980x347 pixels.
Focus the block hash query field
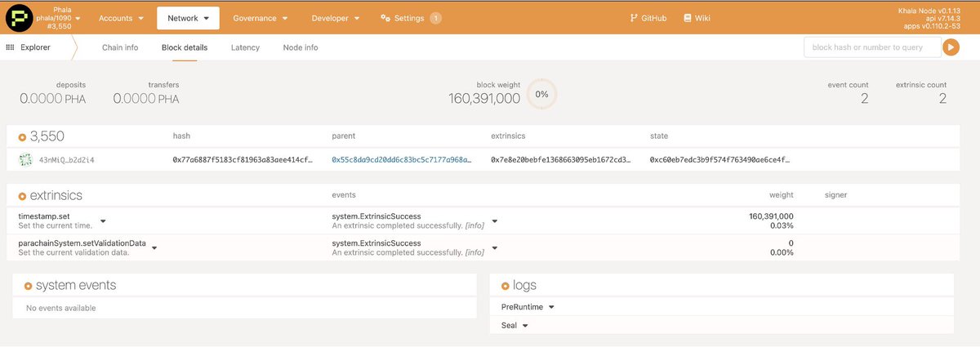[871, 47]
